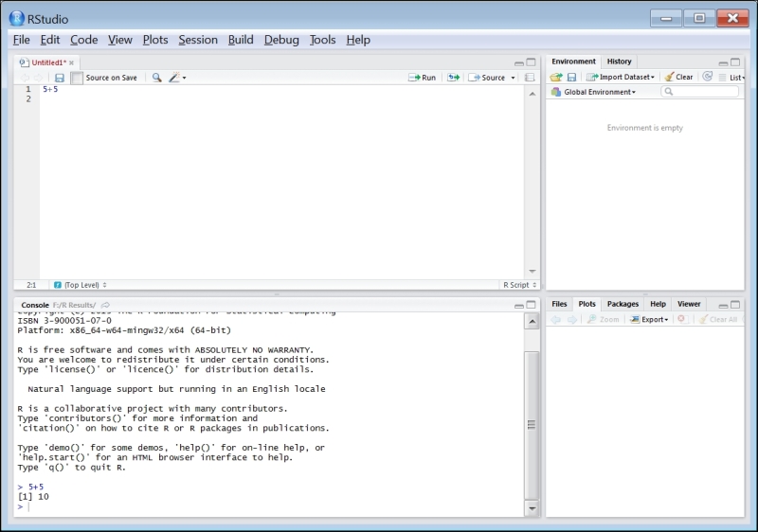Click the Source button
758x532 pixels.
[487, 78]
